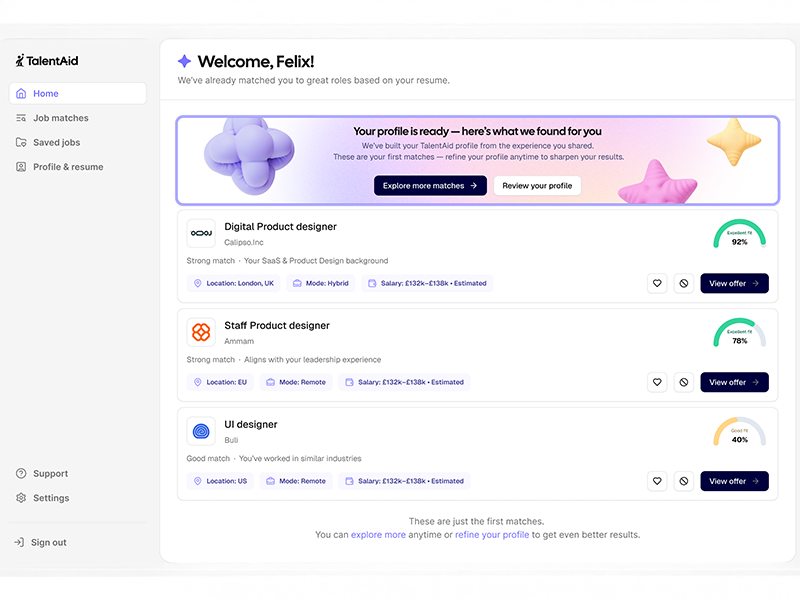Click the TalentAid logo in sidebar
Image resolution: width=800 pixels, height=600 pixels.
tap(47, 61)
